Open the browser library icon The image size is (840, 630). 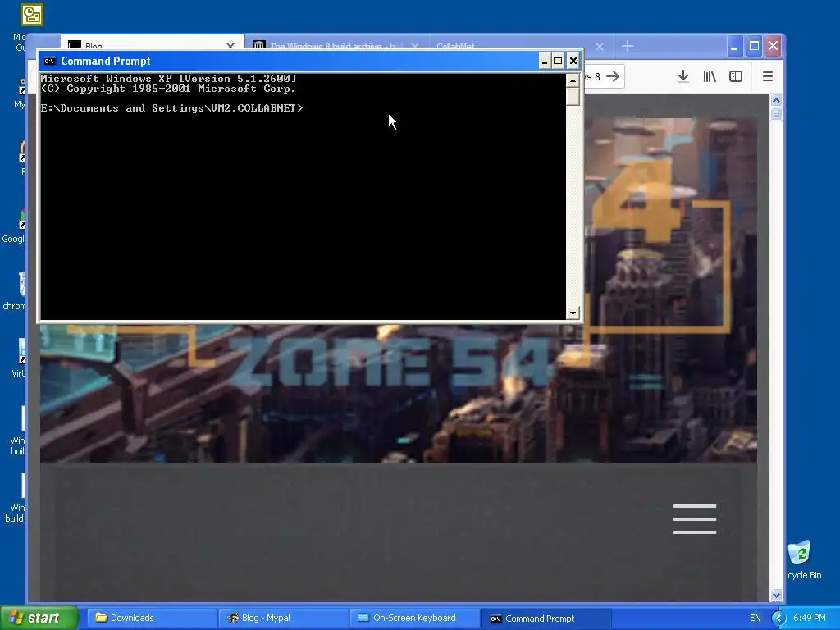710,76
